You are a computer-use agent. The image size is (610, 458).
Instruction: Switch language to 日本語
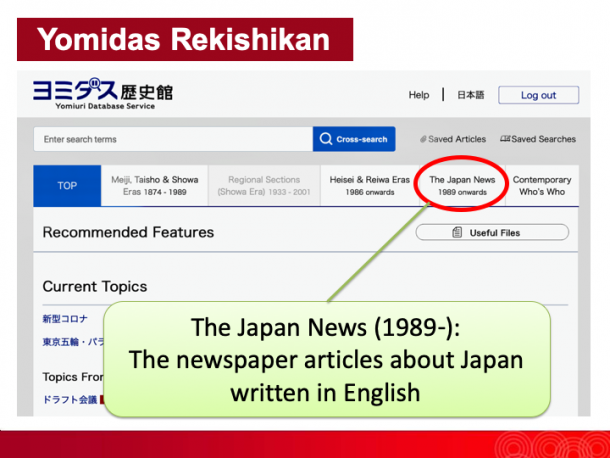pyautogui.click(x=470, y=95)
